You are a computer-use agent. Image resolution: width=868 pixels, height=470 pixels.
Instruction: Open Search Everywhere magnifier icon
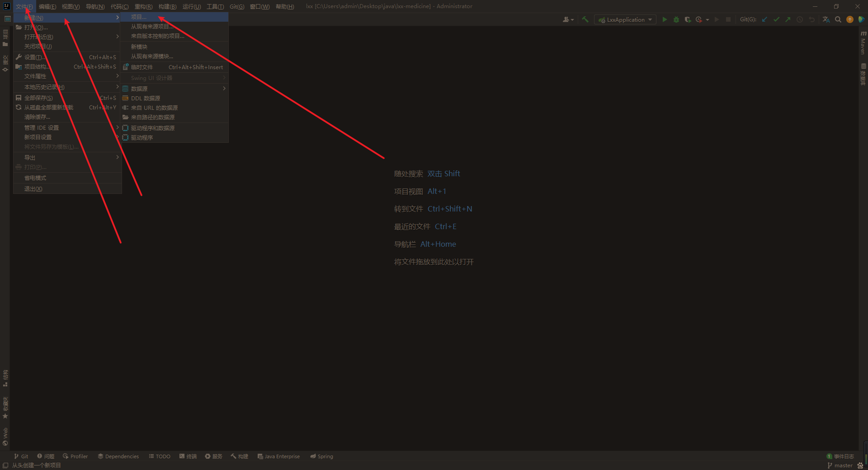tap(838, 19)
